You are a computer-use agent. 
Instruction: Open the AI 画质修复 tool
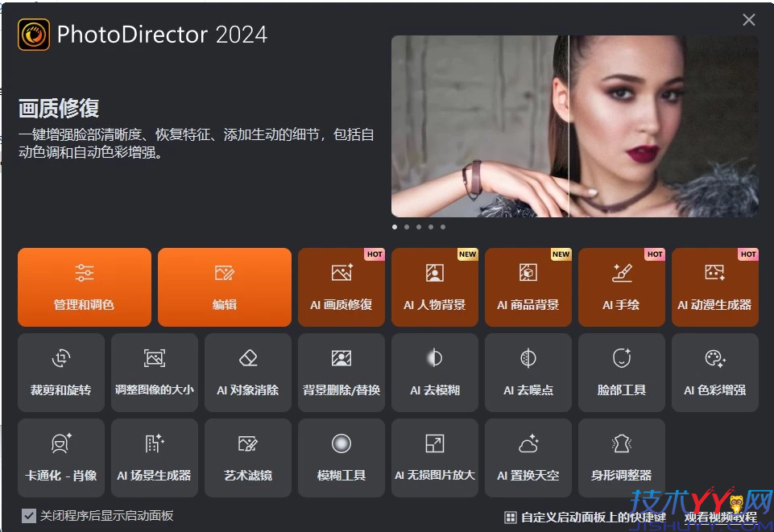tap(341, 287)
